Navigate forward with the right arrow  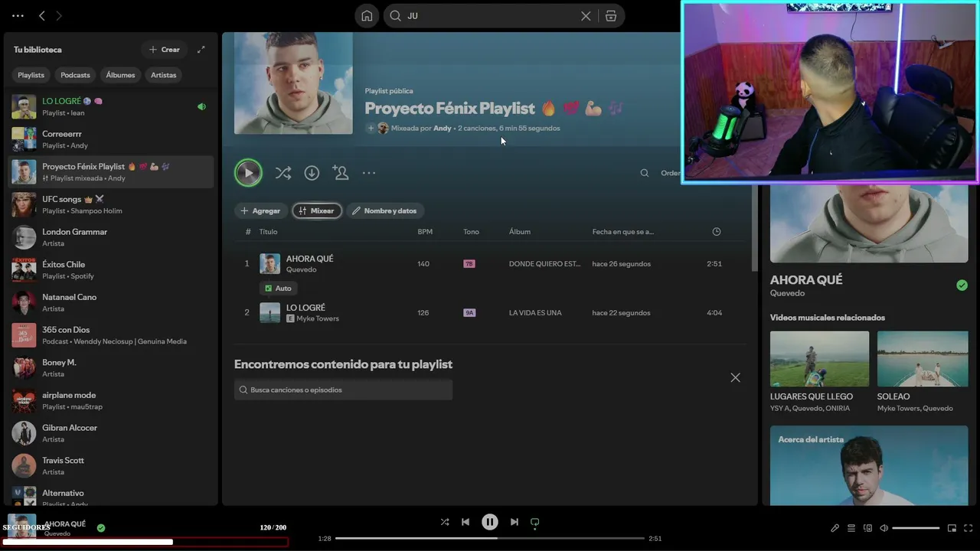pos(59,15)
